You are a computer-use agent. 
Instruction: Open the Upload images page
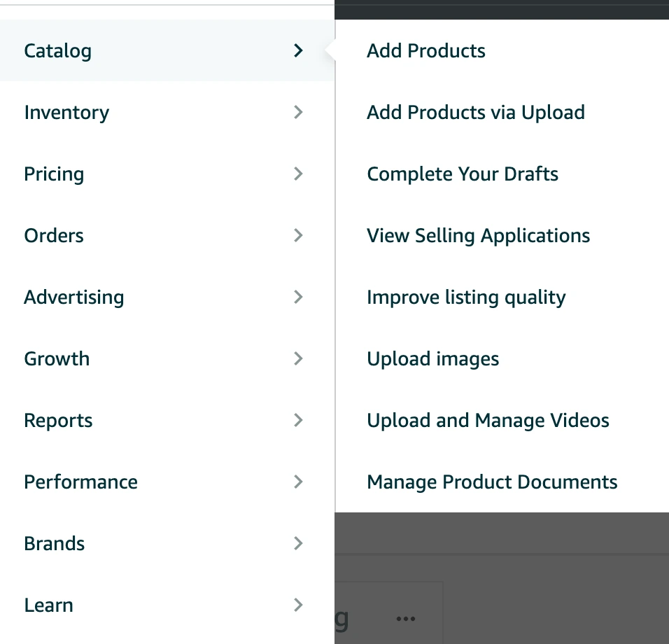432,358
